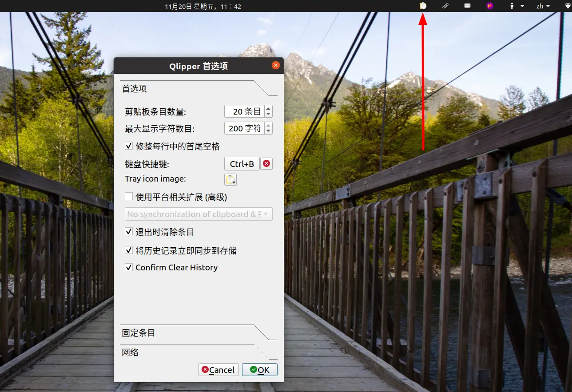Click the Wi-Fi network icon
The image size is (572, 392).
[568, 6]
